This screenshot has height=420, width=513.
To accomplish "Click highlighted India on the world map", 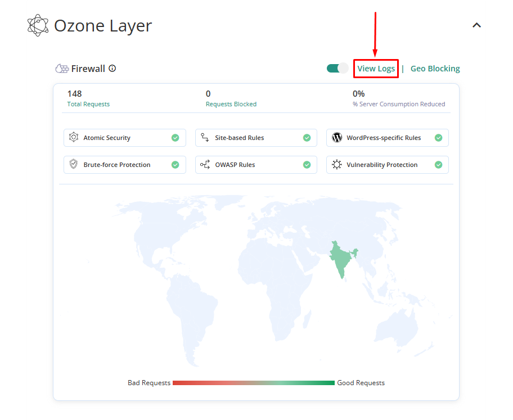I will point(341,259).
